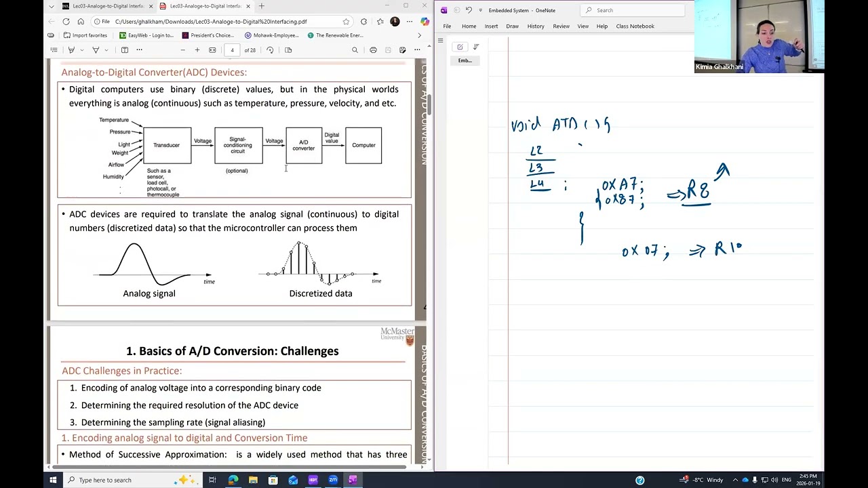This screenshot has height=488, width=868.
Task: Print the PDF document
Action: [x=373, y=50]
